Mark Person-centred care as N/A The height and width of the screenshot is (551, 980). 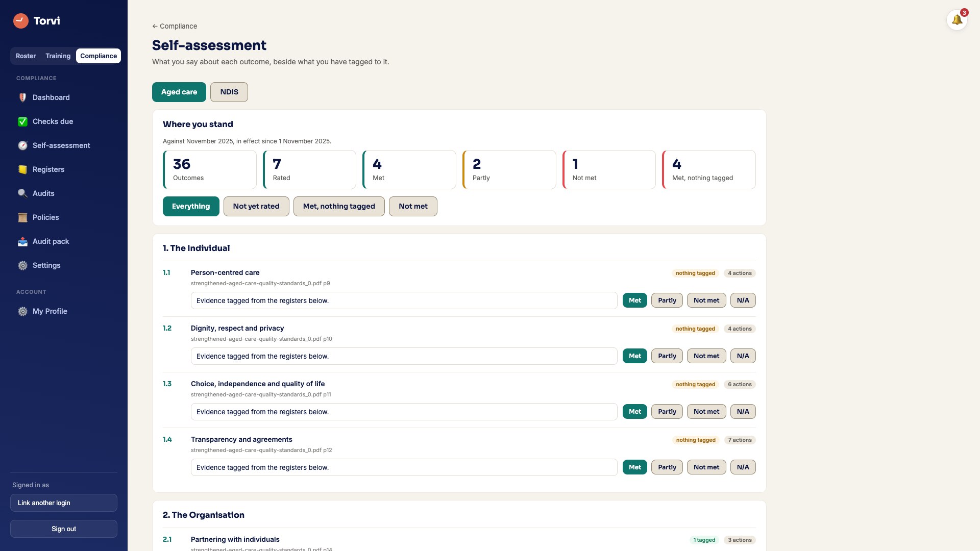pos(743,300)
